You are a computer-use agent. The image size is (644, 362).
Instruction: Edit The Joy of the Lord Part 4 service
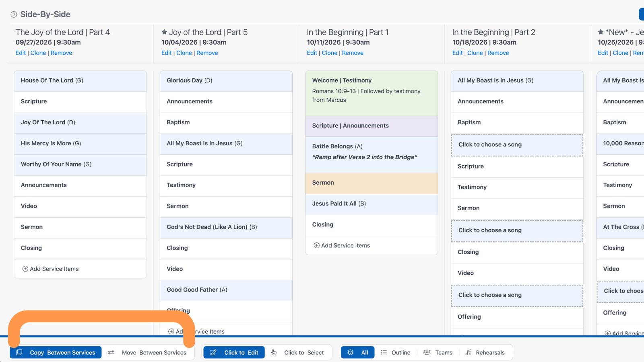[21, 53]
